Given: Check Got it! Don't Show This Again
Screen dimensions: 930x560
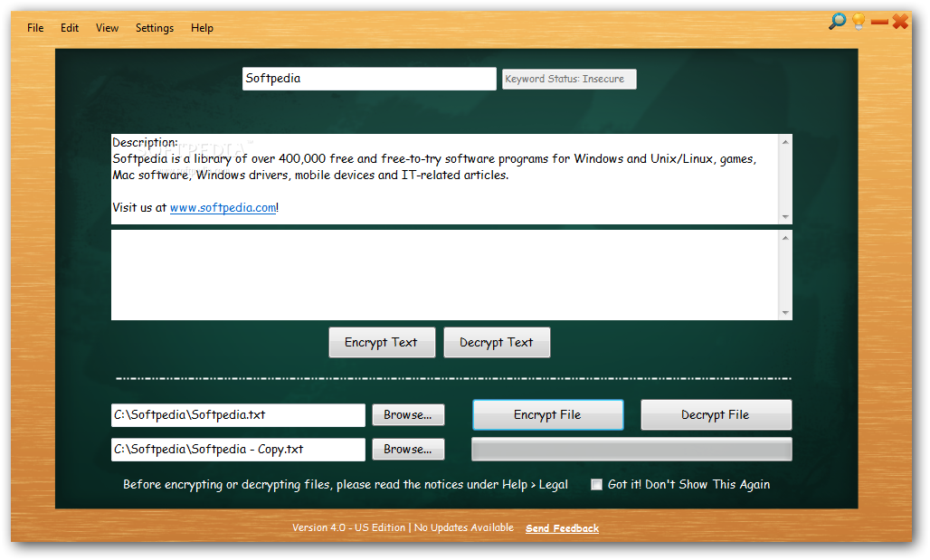Looking at the screenshot, I should point(597,485).
